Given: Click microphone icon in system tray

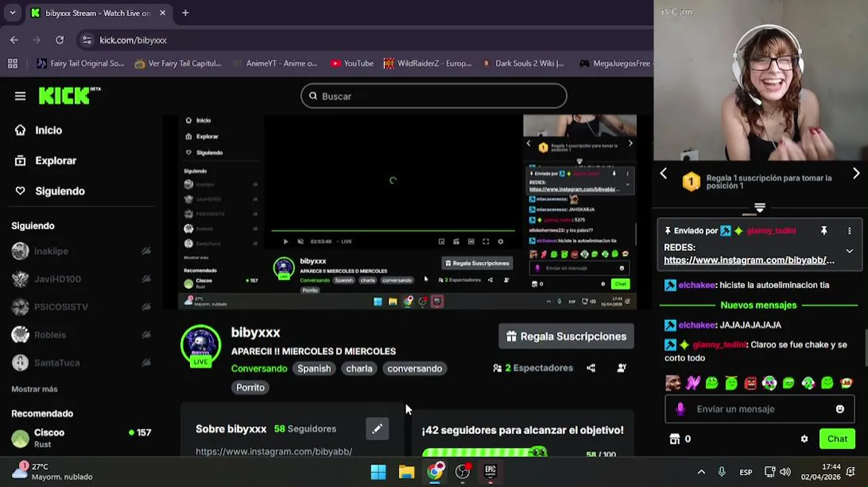Looking at the screenshot, I should click(721, 472).
